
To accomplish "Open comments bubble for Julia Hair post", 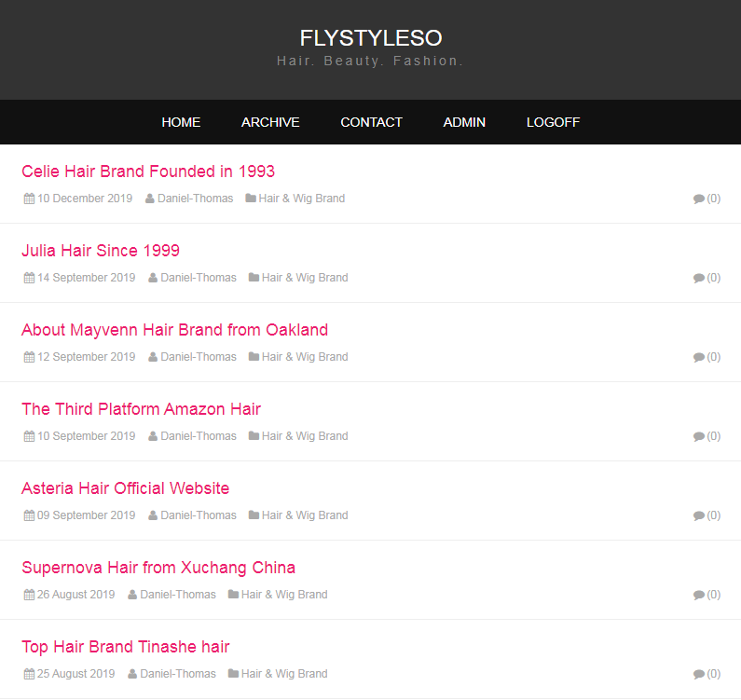I will pos(699,278).
